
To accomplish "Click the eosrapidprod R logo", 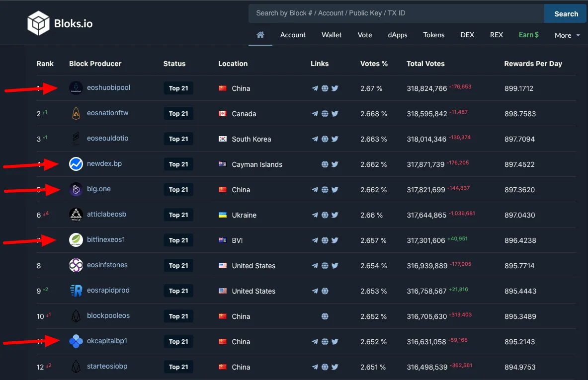I will 76,291.
